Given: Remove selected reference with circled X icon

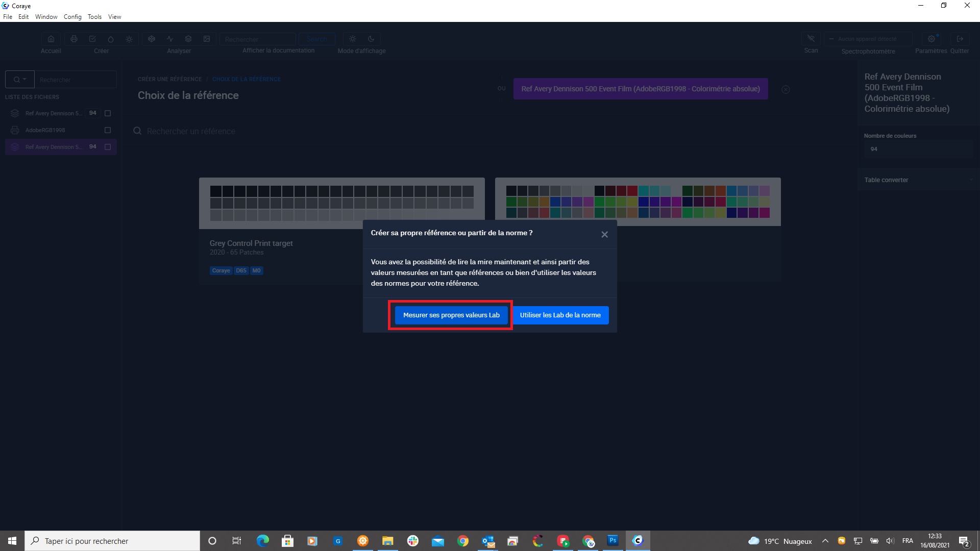Looking at the screenshot, I should click(786, 89).
